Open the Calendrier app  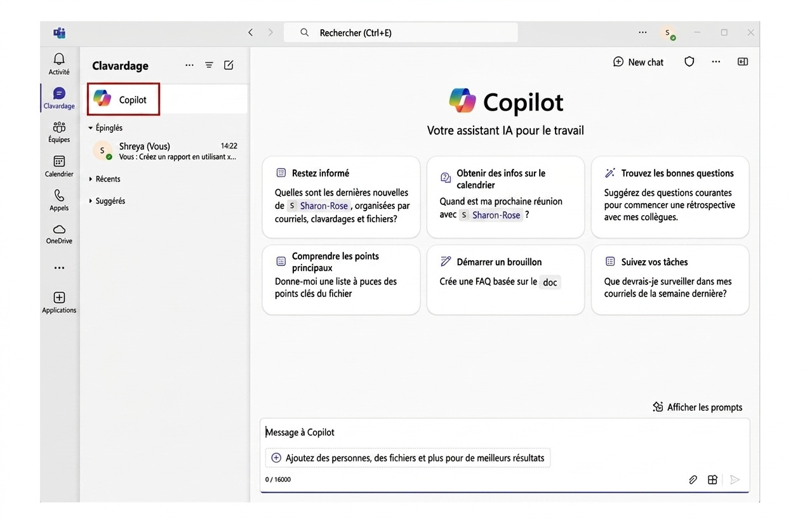point(59,166)
